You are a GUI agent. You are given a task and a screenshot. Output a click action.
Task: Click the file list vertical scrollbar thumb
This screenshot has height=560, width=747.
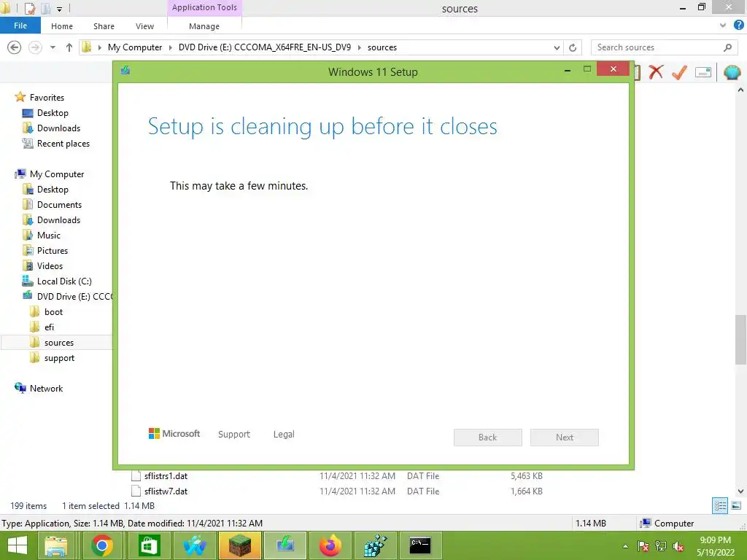pyautogui.click(x=740, y=339)
